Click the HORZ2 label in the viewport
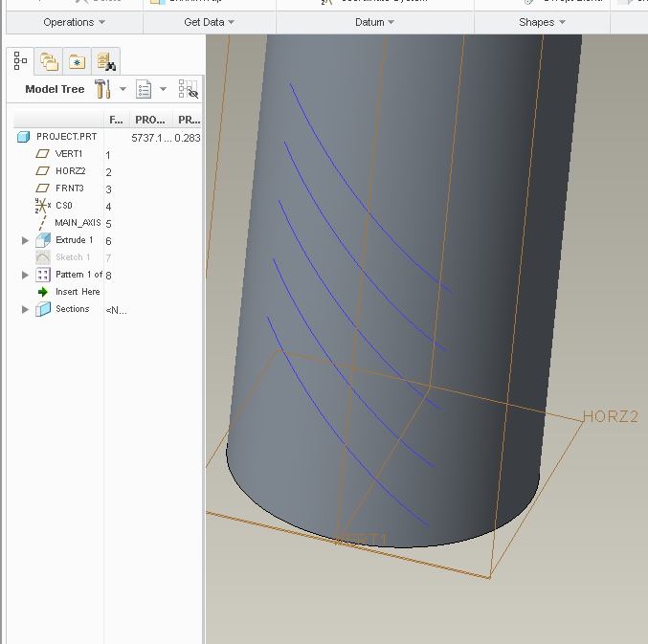The height and width of the screenshot is (644, 648). click(x=611, y=416)
